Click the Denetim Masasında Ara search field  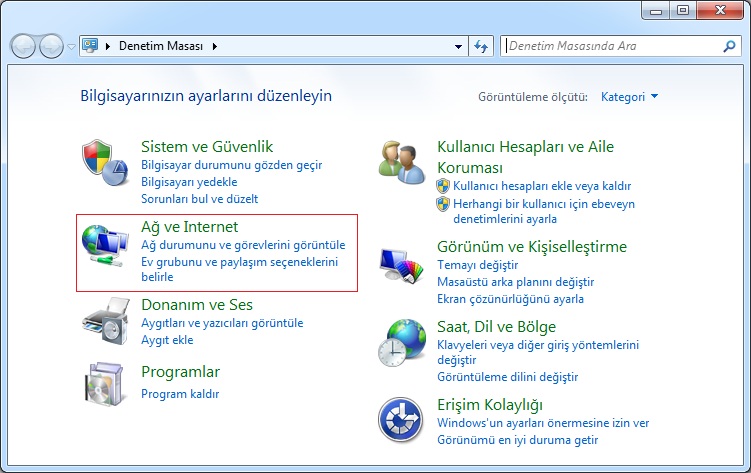point(610,46)
